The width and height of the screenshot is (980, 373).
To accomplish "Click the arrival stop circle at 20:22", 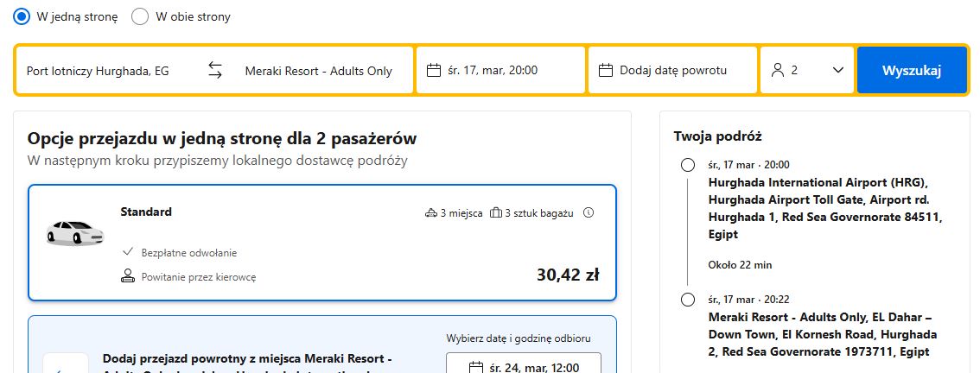I will coord(688,300).
